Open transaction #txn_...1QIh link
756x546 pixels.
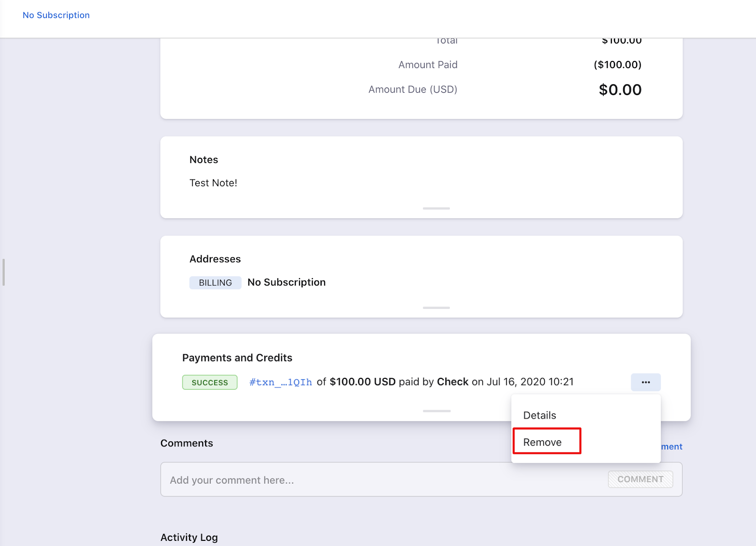pyautogui.click(x=281, y=382)
